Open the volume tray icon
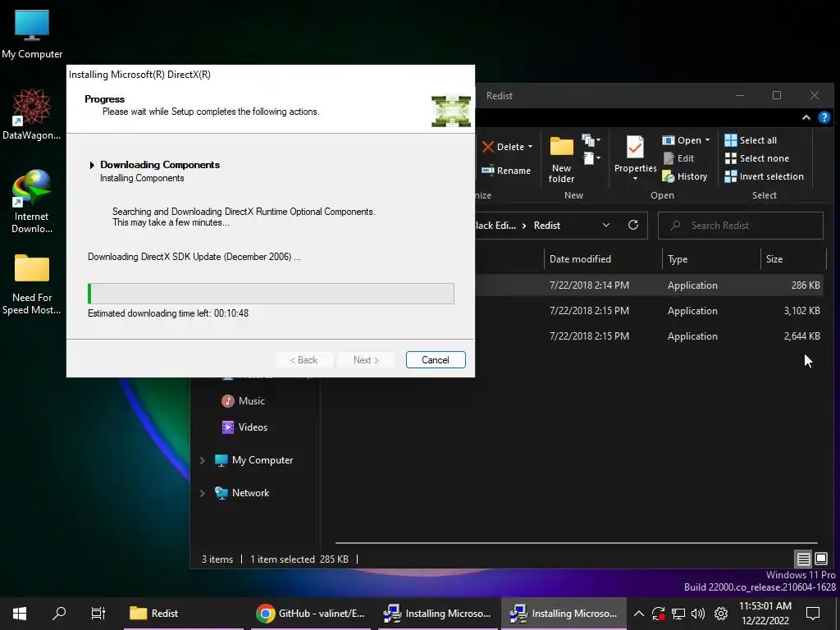The width and height of the screenshot is (840, 630). click(x=697, y=614)
